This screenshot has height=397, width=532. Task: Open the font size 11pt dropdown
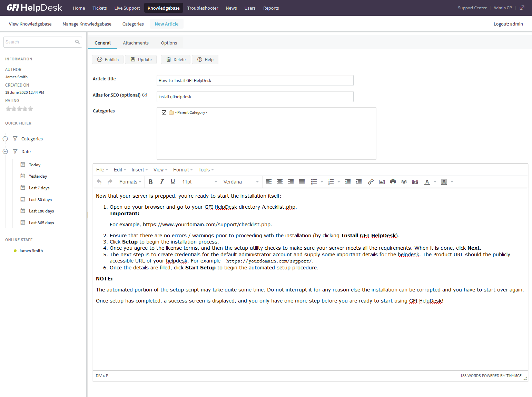(200, 182)
